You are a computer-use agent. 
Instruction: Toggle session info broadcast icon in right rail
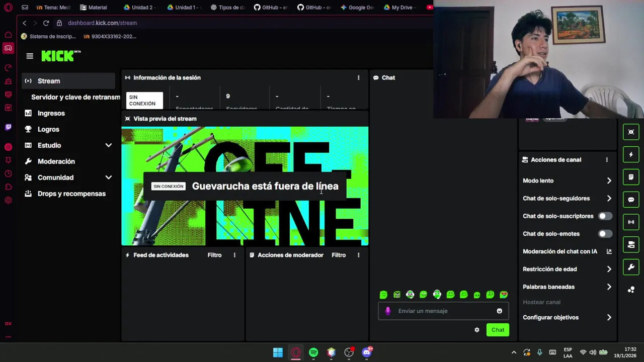click(631, 222)
